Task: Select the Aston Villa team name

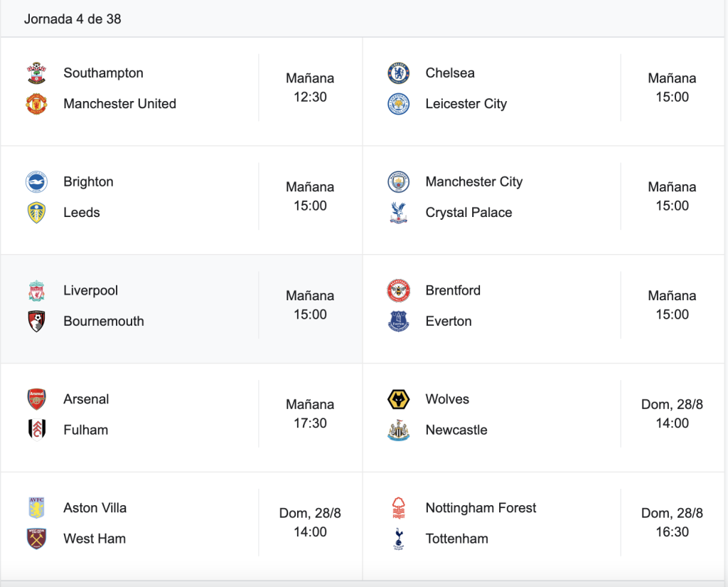Action: 95,508
